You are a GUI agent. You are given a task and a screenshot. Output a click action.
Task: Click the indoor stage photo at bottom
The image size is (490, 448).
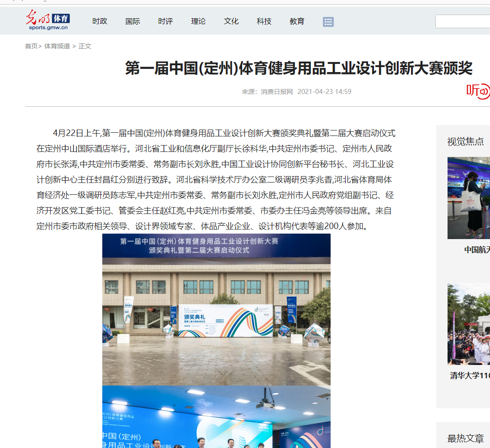pos(216,417)
